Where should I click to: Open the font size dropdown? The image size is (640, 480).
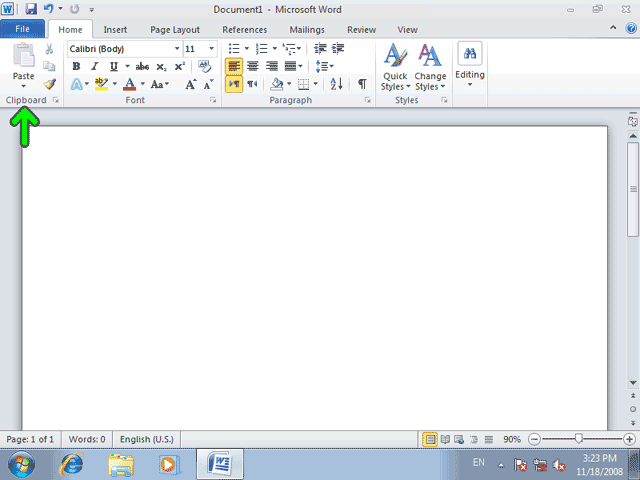[211, 49]
